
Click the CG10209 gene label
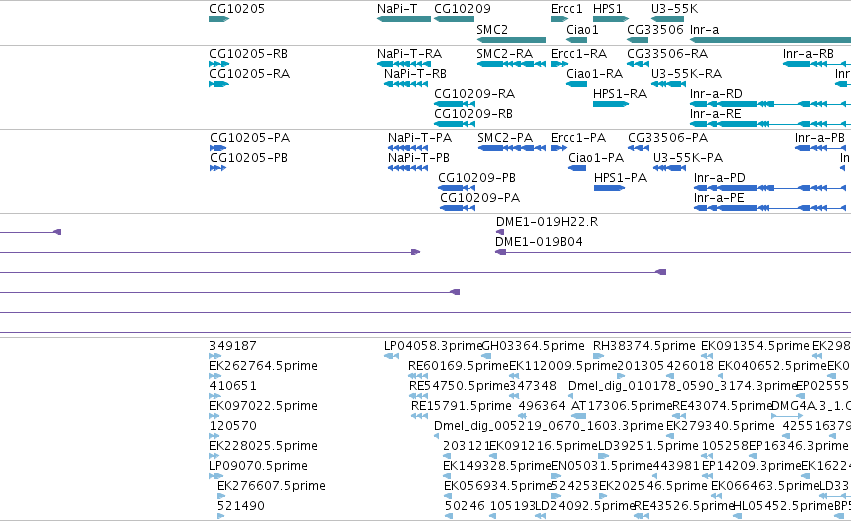[462, 9]
